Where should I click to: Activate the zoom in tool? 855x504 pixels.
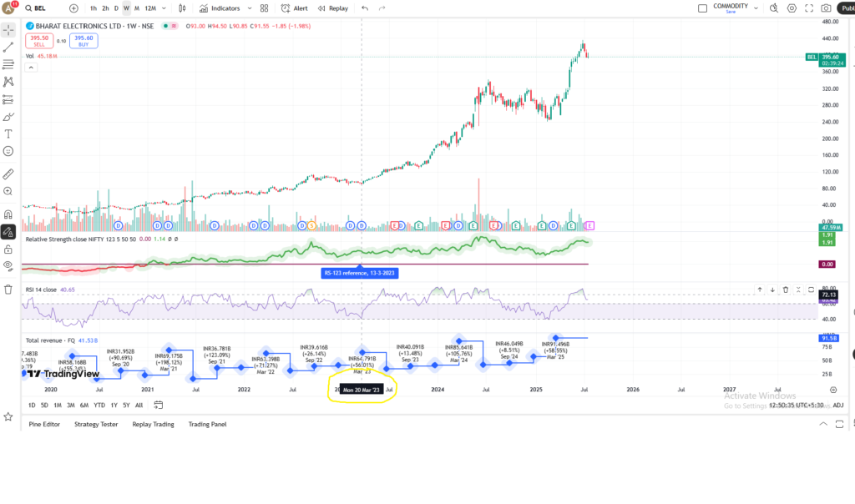coord(8,191)
